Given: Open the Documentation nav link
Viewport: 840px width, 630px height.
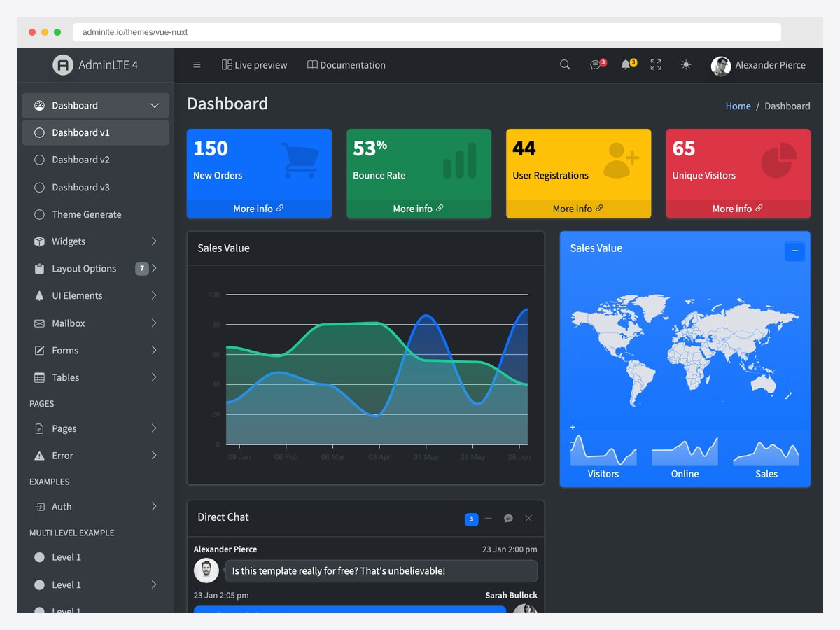Looking at the screenshot, I should pyautogui.click(x=346, y=65).
